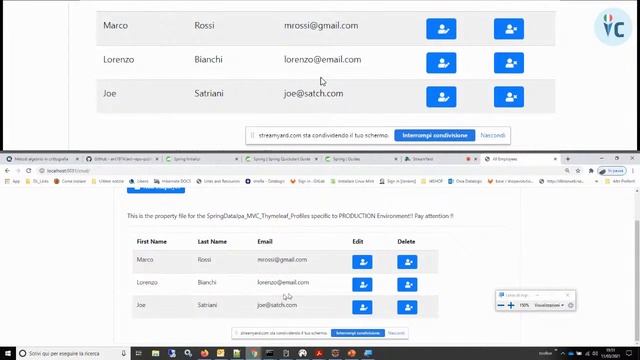Screen dimensions: 640x360
Task: Switch to the StreamYard tab
Action: click(440, 159)
